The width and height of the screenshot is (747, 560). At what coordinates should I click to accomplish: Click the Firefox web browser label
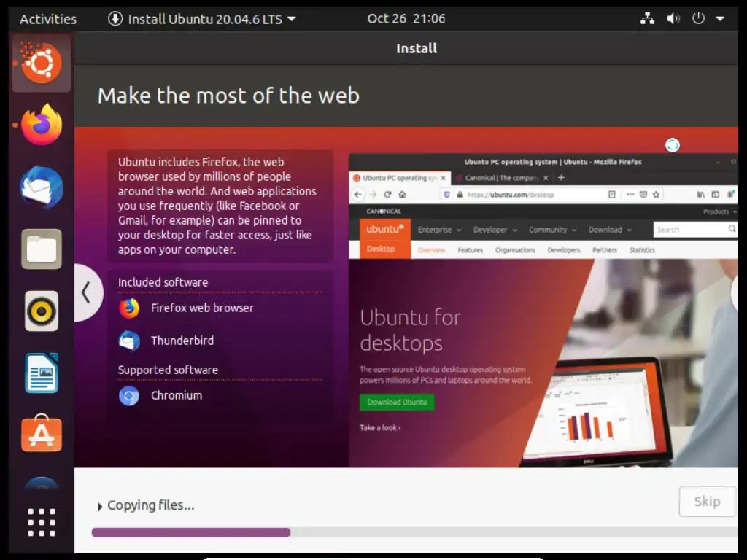(202, 308)
